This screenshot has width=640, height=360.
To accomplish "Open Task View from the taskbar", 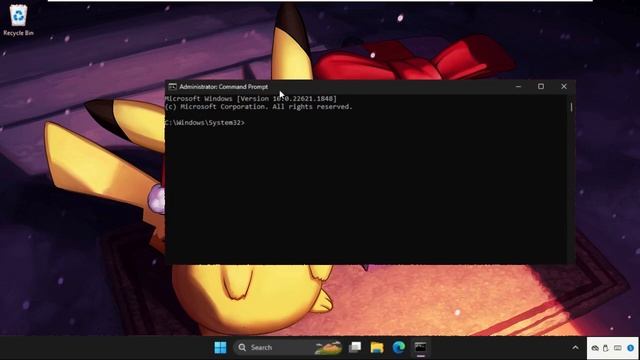I will pos(355,347).
